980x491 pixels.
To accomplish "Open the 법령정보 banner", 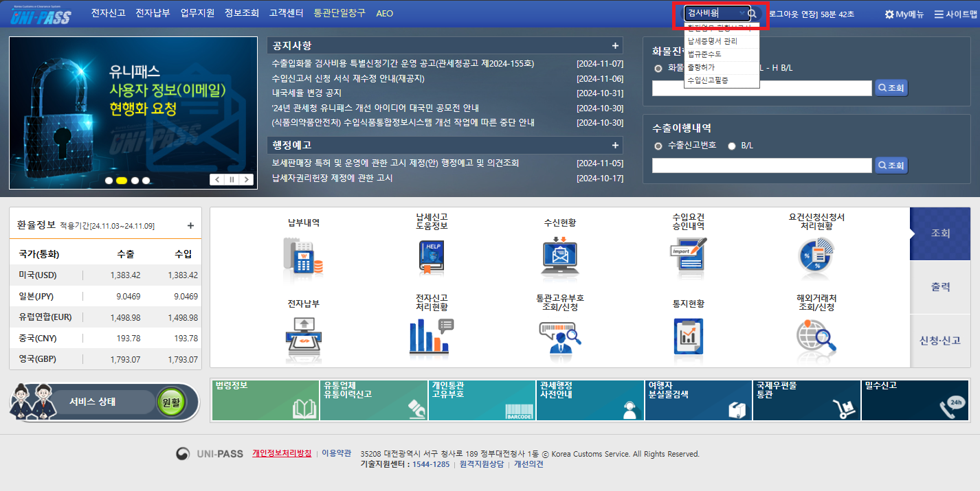I will pos(266,400).
